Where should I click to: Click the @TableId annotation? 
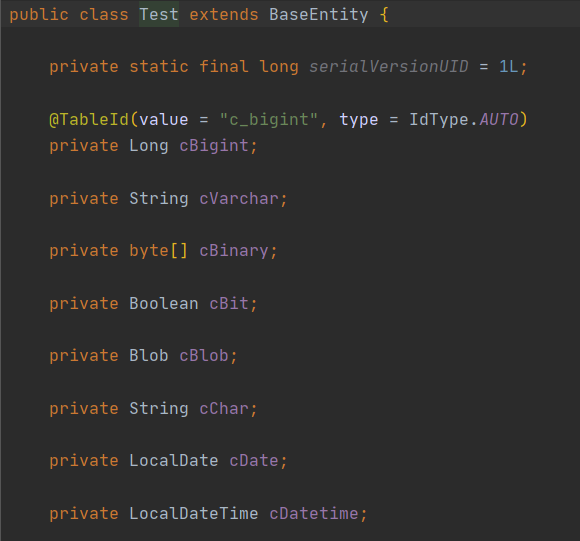[89, 120]
